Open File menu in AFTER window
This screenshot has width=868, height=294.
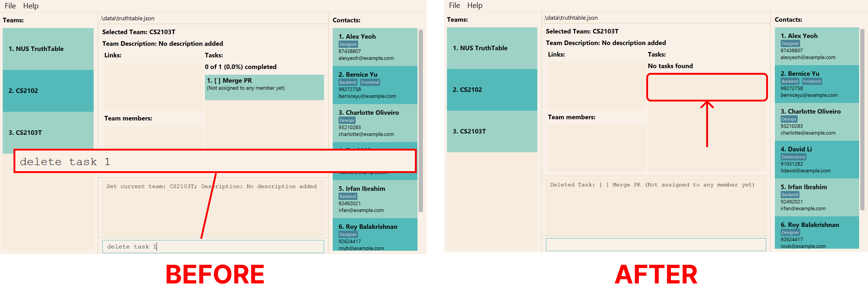tap(454, 5)
